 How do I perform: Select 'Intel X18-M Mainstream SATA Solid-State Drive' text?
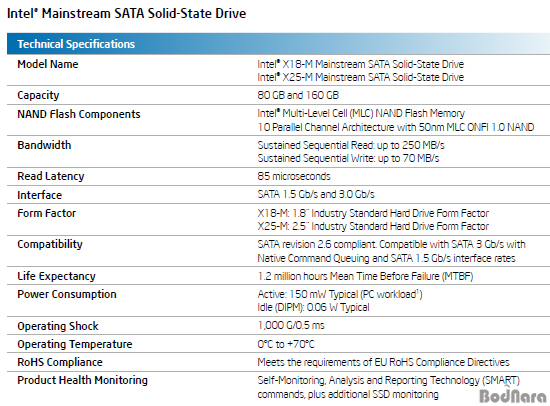(x=361, y=64)
